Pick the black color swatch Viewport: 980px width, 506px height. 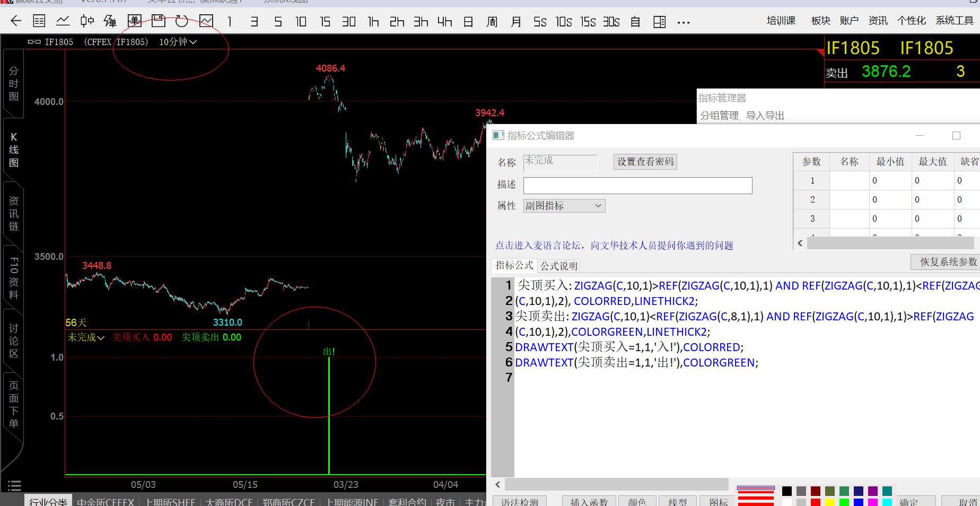pyautogui.click(x=787, y=491)
